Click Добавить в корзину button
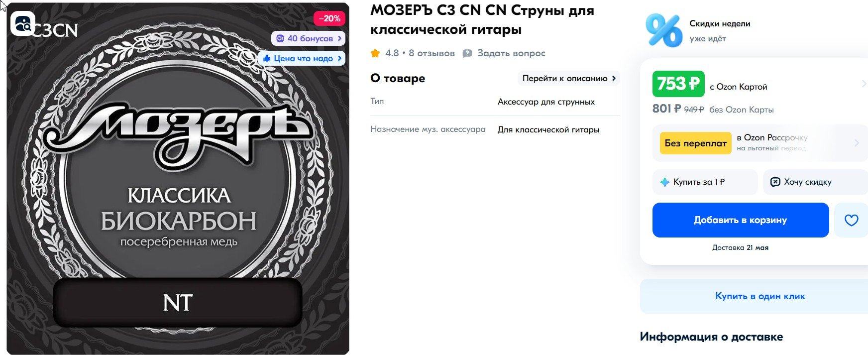 point(741,220)
